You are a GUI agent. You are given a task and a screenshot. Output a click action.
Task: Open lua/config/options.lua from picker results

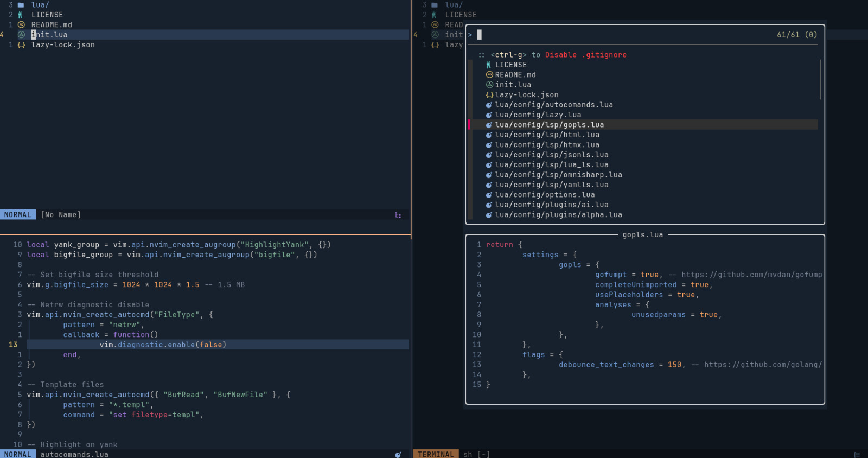545,195
